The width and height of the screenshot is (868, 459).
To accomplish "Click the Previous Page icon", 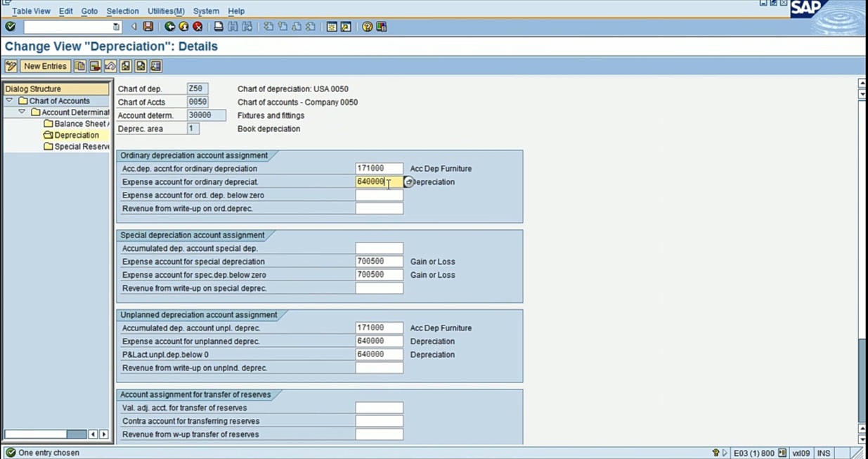I will (x=283, y=27).
